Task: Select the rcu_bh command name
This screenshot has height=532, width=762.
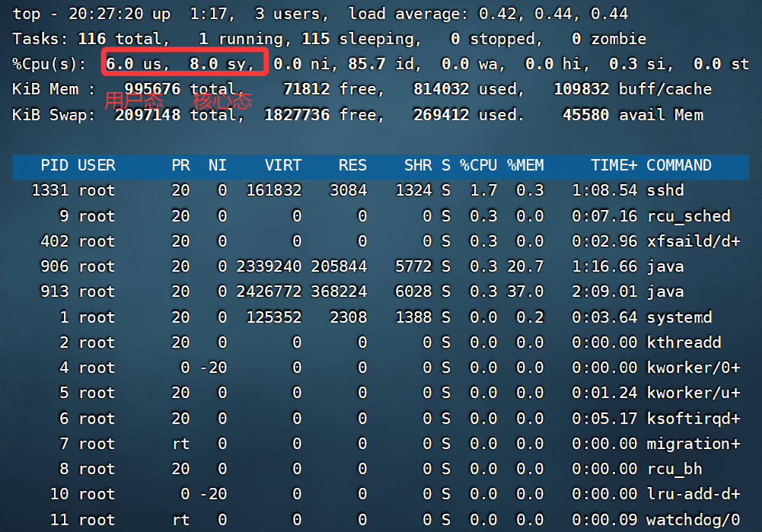Action: coord(674,469)
